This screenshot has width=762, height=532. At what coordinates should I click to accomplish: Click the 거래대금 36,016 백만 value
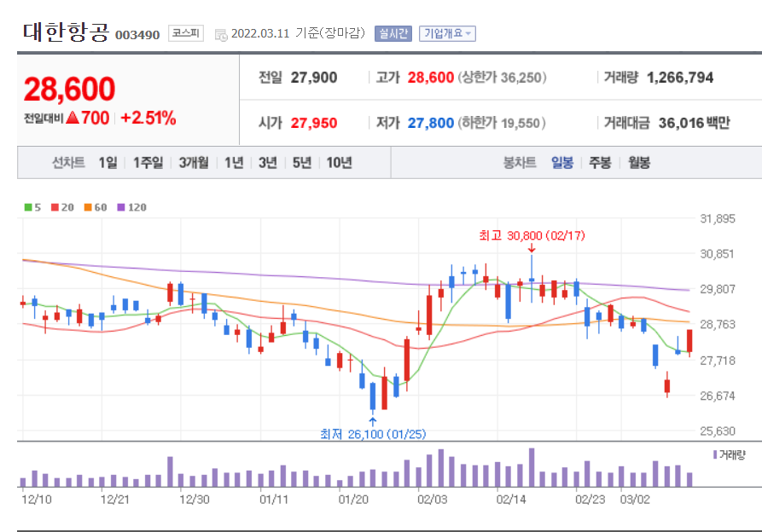click(694, 124)
